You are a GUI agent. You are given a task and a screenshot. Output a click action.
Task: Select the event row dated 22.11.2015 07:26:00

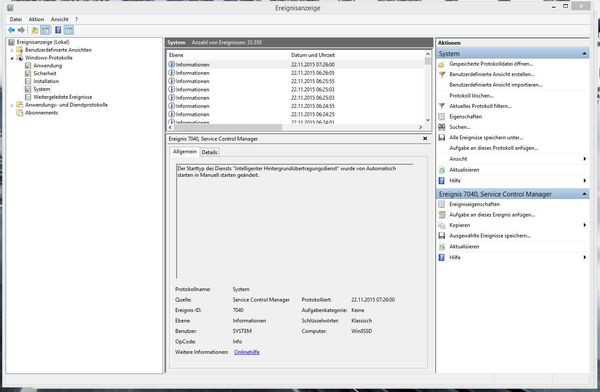point(296,65)
